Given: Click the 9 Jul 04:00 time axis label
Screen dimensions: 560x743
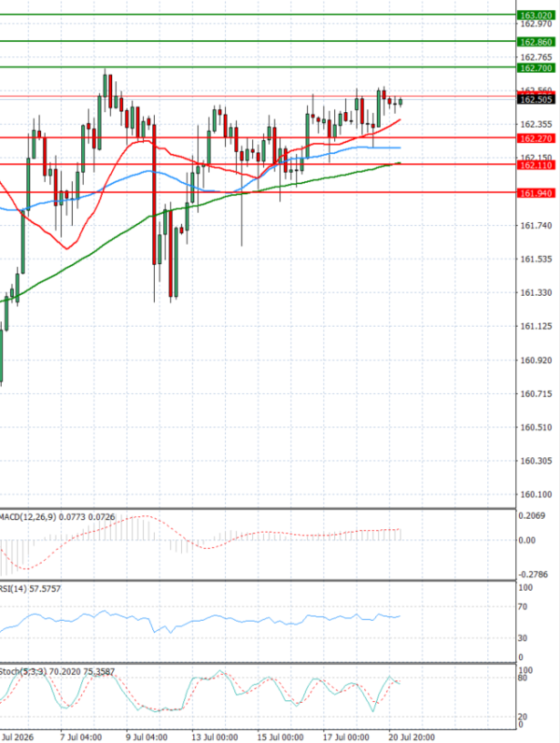Looking at the screenshot, I should click(147, 737).
